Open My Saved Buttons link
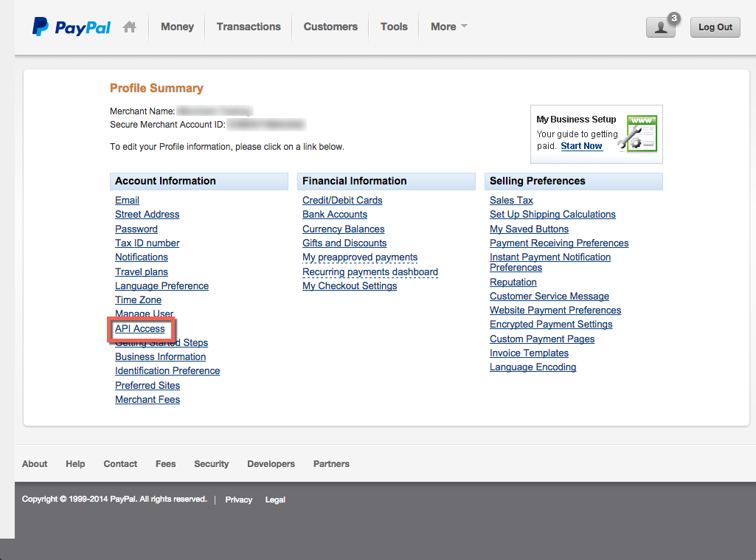Image resolution: width=756 pixels, height=560 pixels. tap(529, 229)
